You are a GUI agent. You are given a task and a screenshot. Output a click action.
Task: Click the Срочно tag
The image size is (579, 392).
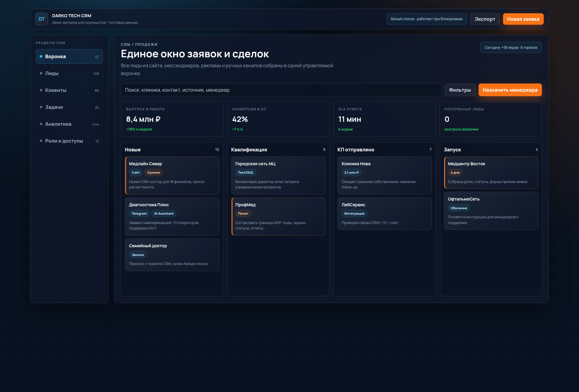pos(153,172)
